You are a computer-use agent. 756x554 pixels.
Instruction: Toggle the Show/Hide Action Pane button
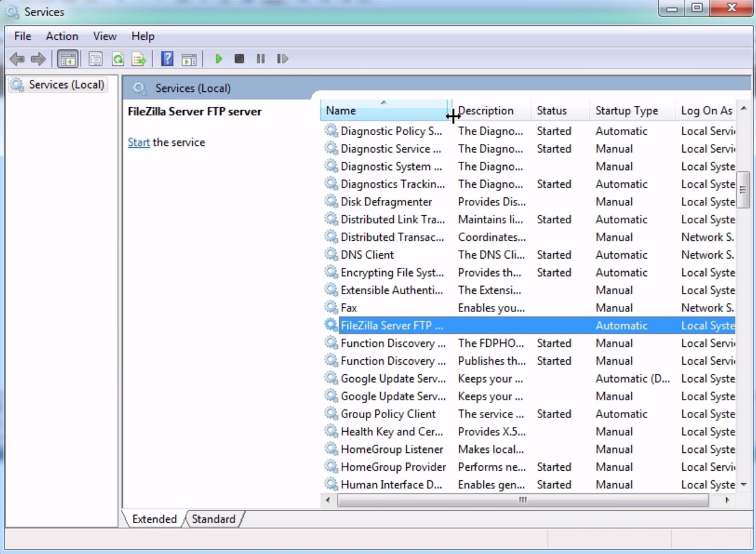pyautogui.click(x=189, y=59)
